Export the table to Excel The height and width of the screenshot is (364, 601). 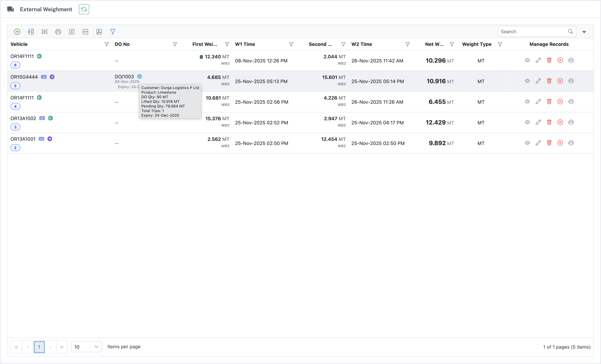point(72,32)
